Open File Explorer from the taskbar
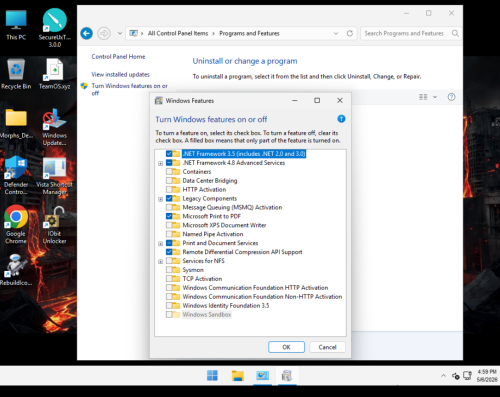This screenshot has height=397, width=500. point(238,375)
